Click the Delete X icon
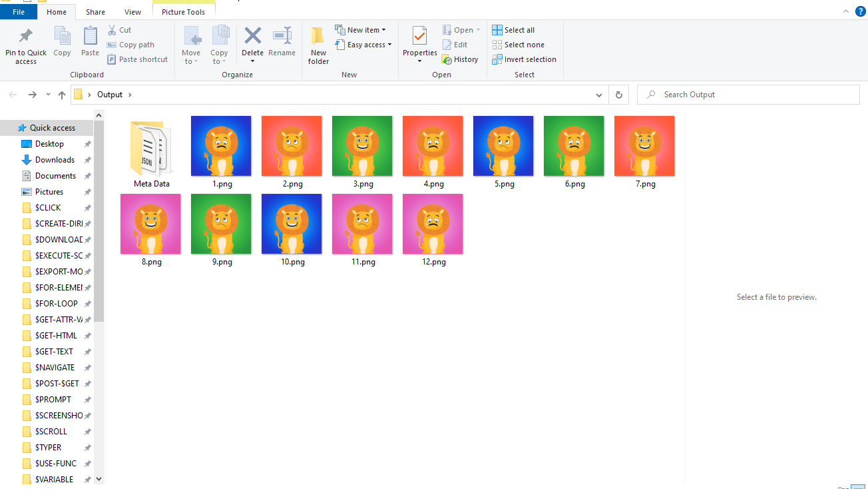This screenshot has width=868, height=489. [252, 35]
